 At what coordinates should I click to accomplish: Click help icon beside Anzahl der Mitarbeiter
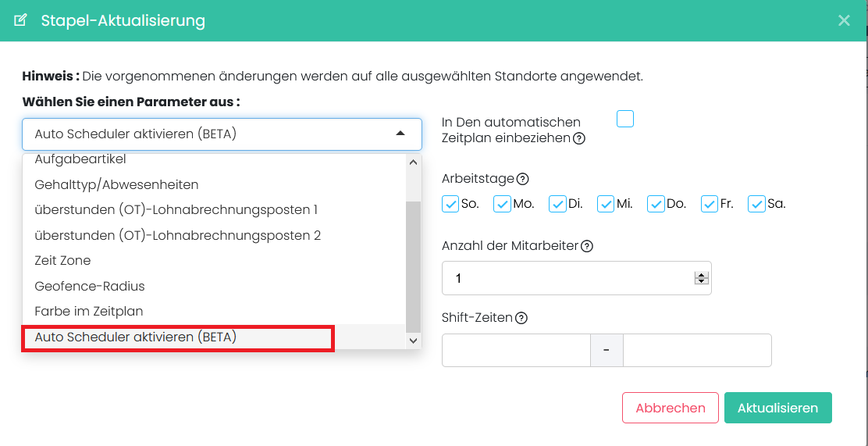(x=587, y=246)
